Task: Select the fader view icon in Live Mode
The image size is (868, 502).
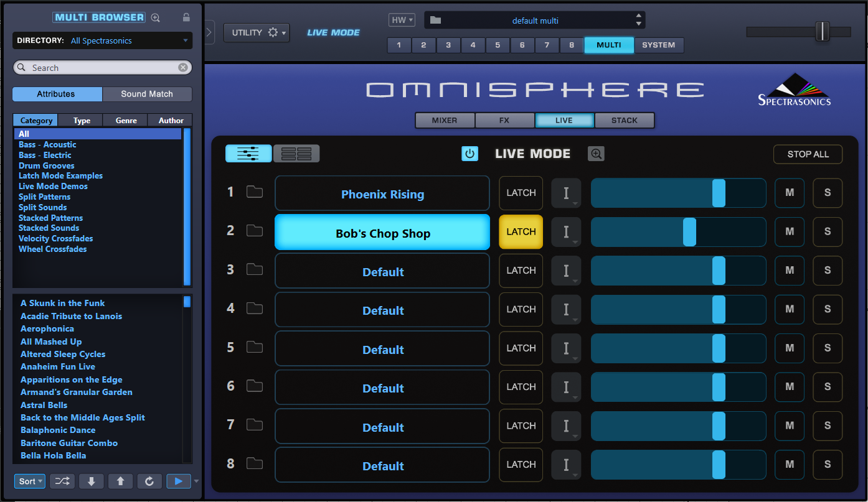Action: tap(248, 154)
